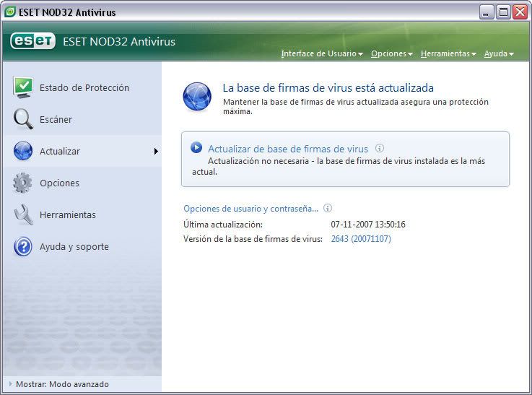Select Escáner section label
The height and width of the screenshot is (395, 532).
point(56,119)
